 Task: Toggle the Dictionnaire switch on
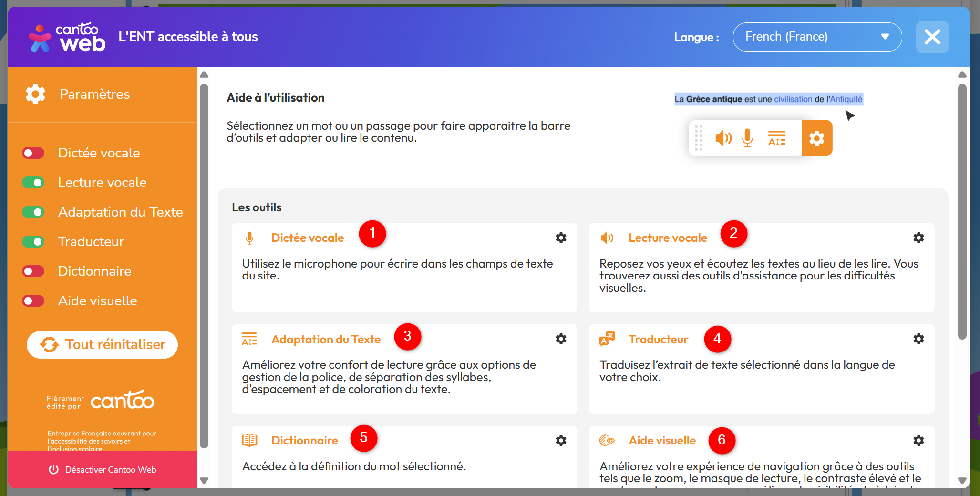[x=33, y=271]
